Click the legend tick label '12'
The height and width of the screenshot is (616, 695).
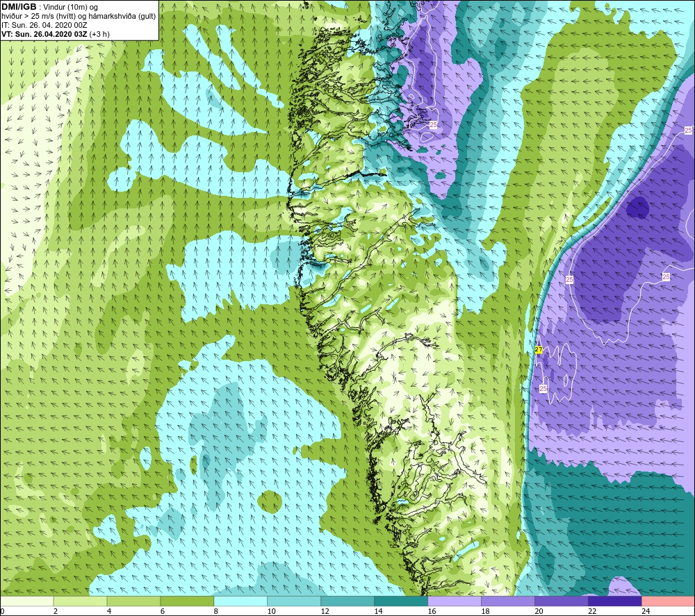click(325, 611)
